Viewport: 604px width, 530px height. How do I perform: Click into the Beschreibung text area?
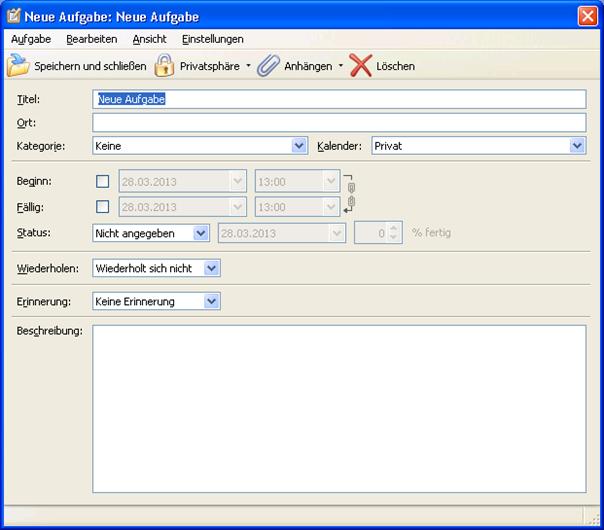point(339,409)
